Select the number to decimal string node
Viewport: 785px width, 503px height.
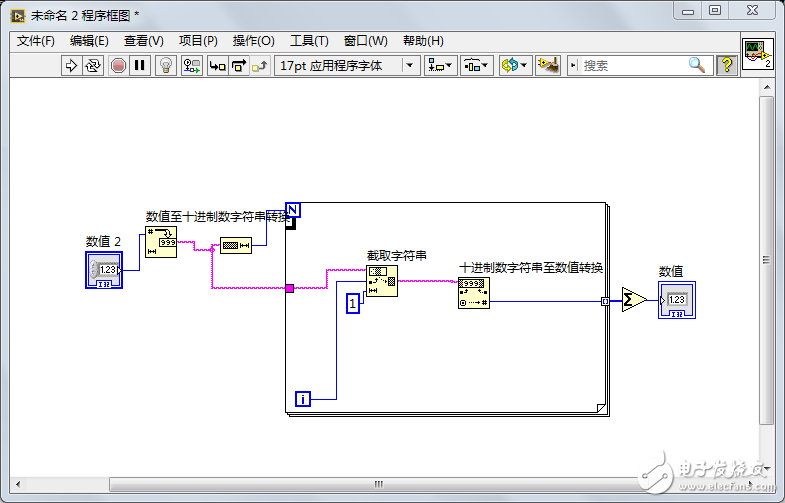(x=161, y=242)
